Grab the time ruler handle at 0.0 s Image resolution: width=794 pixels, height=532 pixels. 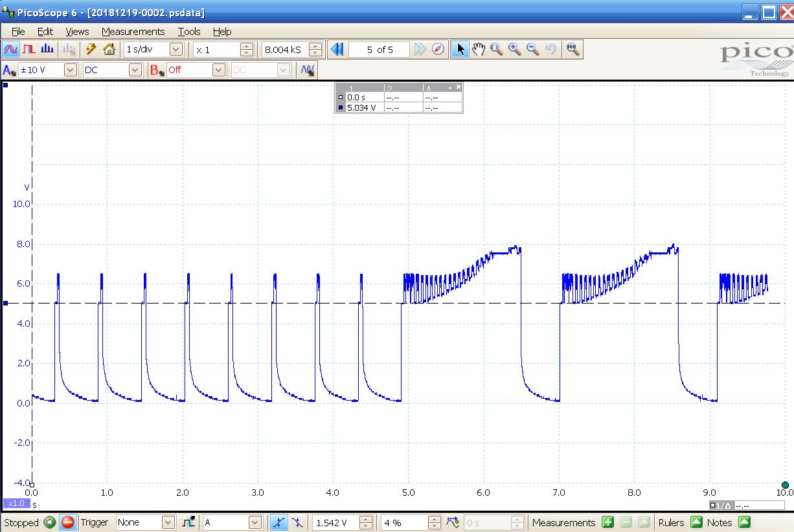click(32, 485)
